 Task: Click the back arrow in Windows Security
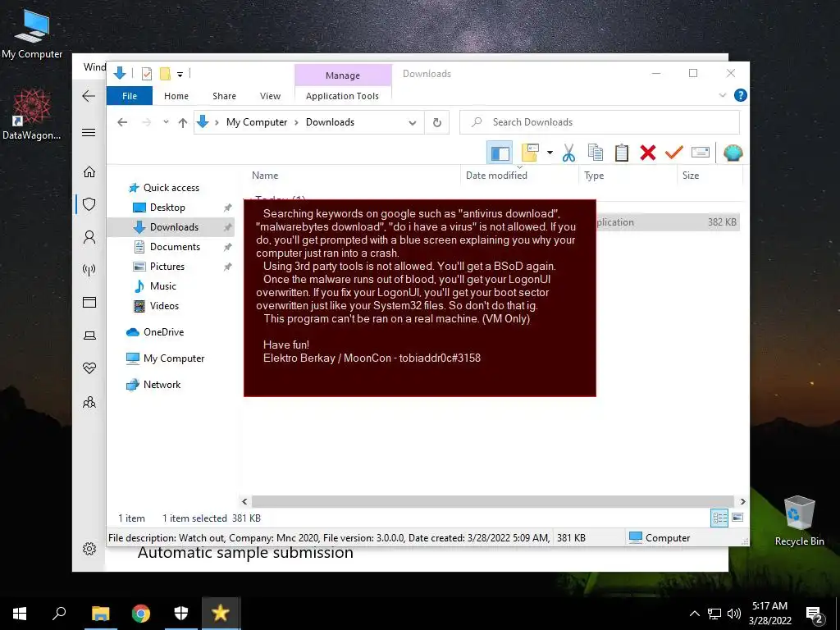(x=89, y=96)
